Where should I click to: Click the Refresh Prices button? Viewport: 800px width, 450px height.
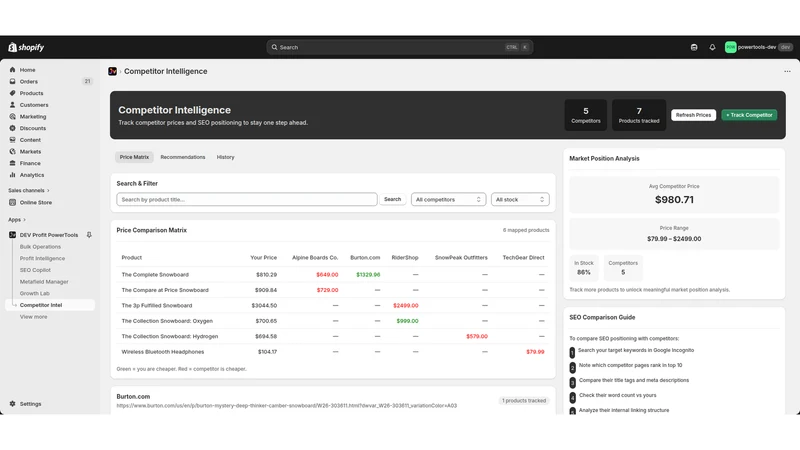pyautogui.click(x=693, y=115)
